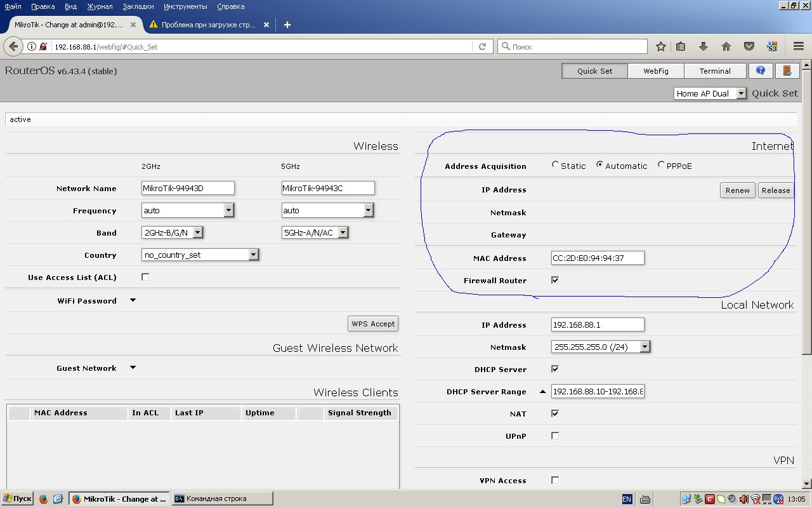Click the WPS Accept button
Image resolution: width=812 pixels, height=508 pixels.
(373, 323)
